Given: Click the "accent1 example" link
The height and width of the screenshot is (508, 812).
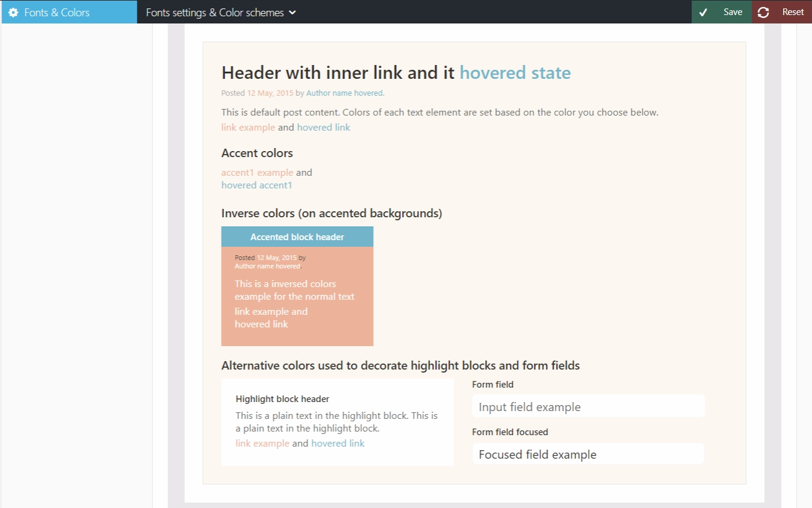Looking at the screenshot, I should 257,173.
